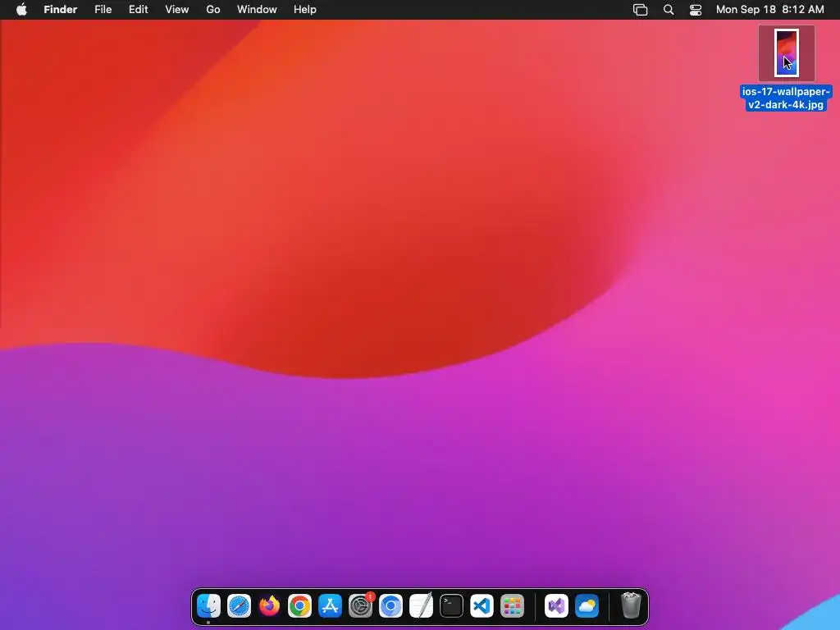Open the Apple menu logo
Viewport: 840px width, 630px height.
pyautogui.click(x=21, y=9)
